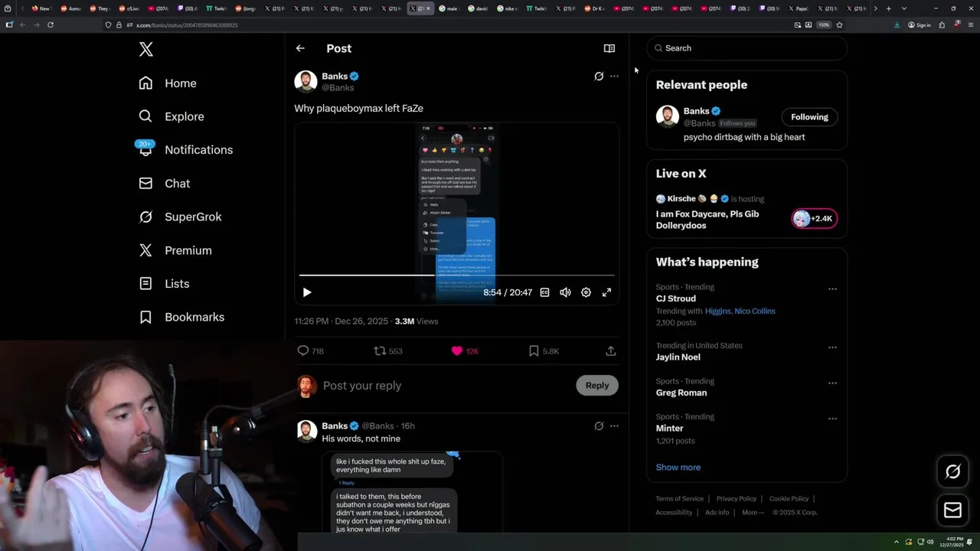Join the live space with +2.4K listeners

point(815,219)
